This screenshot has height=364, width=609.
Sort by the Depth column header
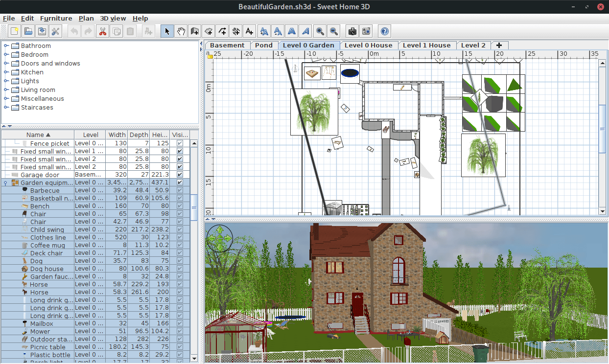(139, 135)
